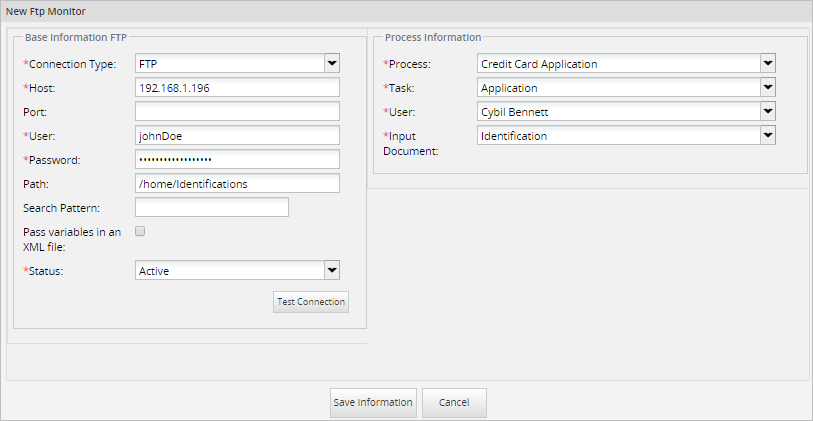Viewport: 813px width, 421px height.
Task: Focus the empty Port field
Action: tap(237, 112)
